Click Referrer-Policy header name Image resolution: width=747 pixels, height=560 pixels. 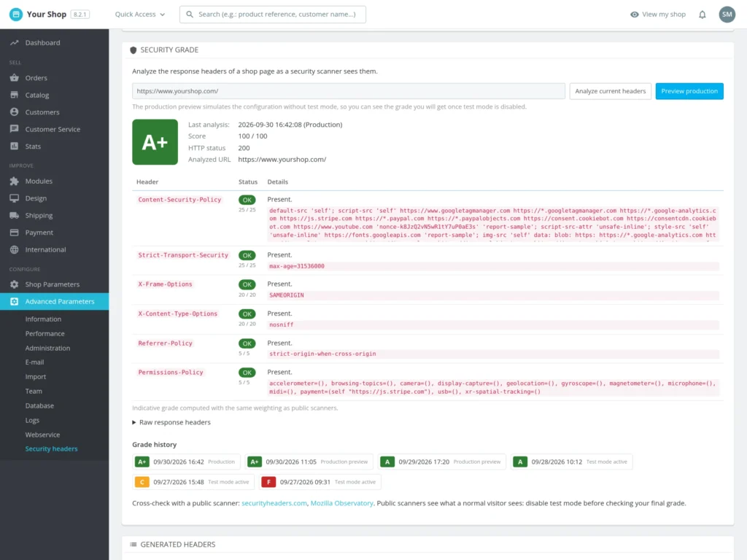click(x=165, y=343)
